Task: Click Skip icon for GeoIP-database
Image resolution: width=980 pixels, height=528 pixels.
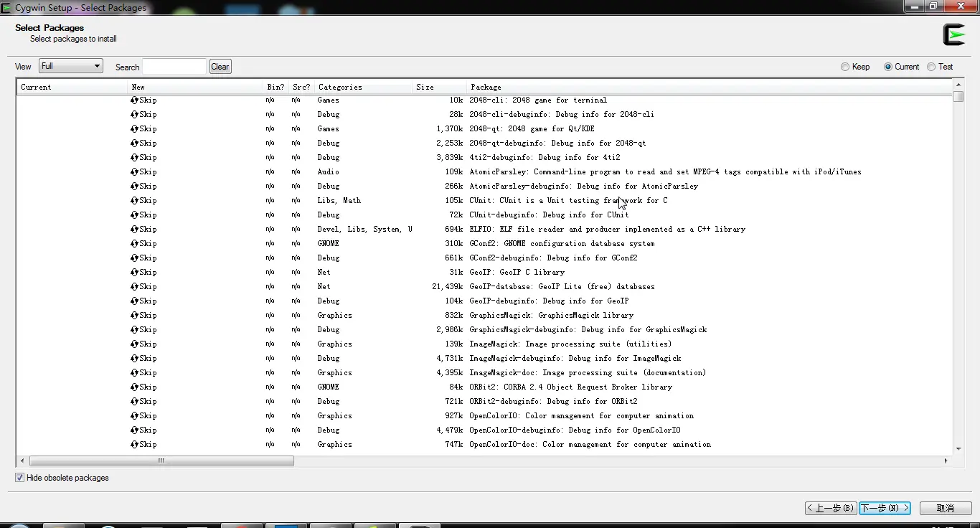Action: coord(134,287)
